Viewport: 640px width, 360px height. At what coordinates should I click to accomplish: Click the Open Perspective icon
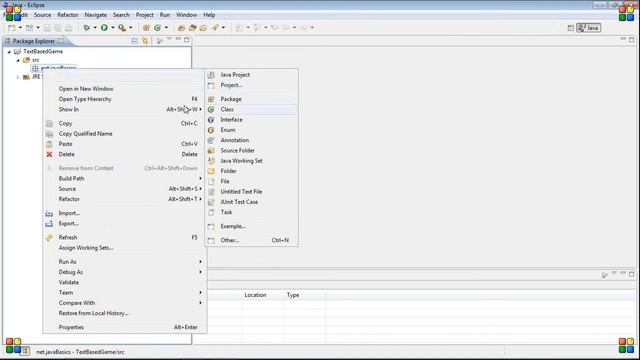(571, 28)
